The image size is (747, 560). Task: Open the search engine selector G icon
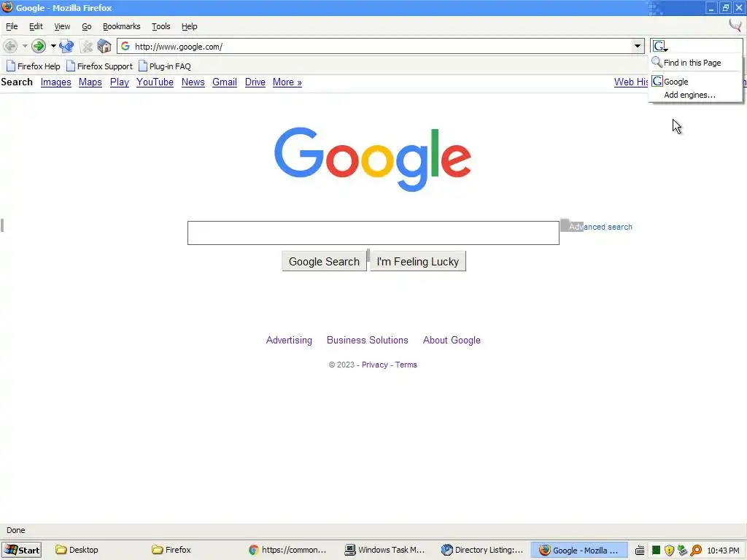[x=659, y=46]
